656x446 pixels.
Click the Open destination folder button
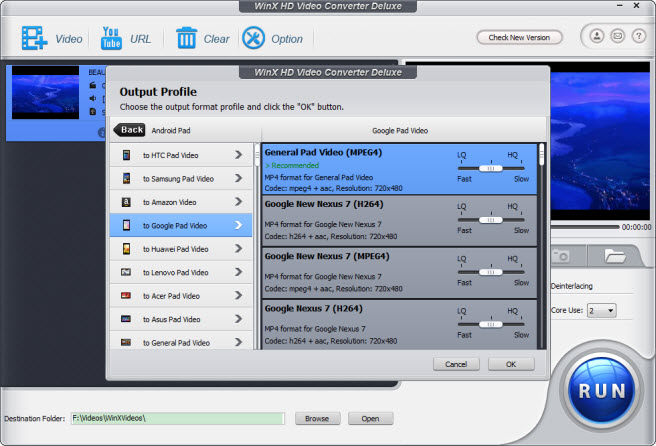click(370, 419)
